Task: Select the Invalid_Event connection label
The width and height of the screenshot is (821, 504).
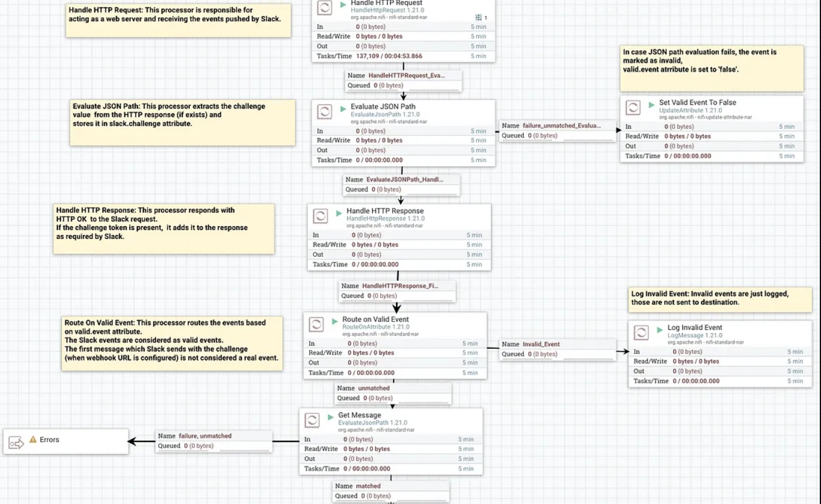Action: click(558, 349)
